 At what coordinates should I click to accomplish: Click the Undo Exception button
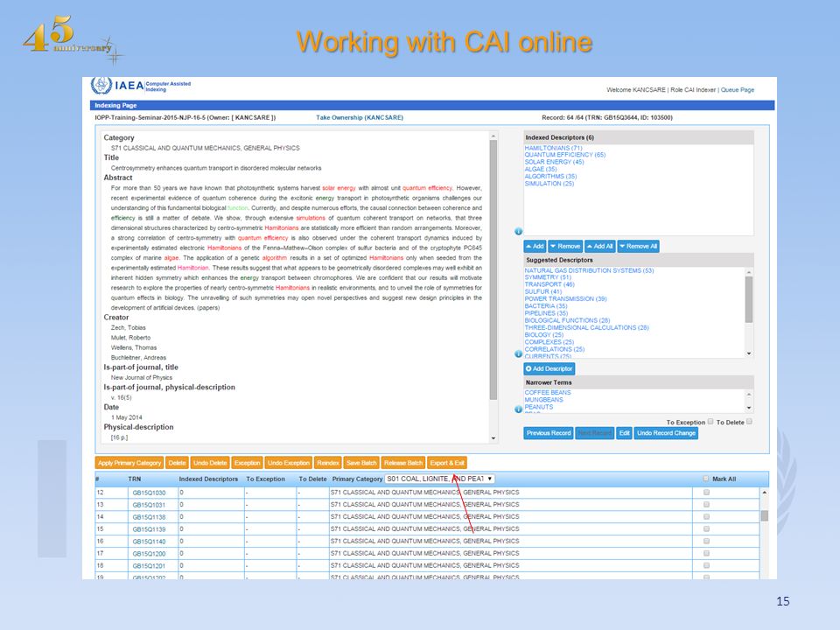(288, 463)
